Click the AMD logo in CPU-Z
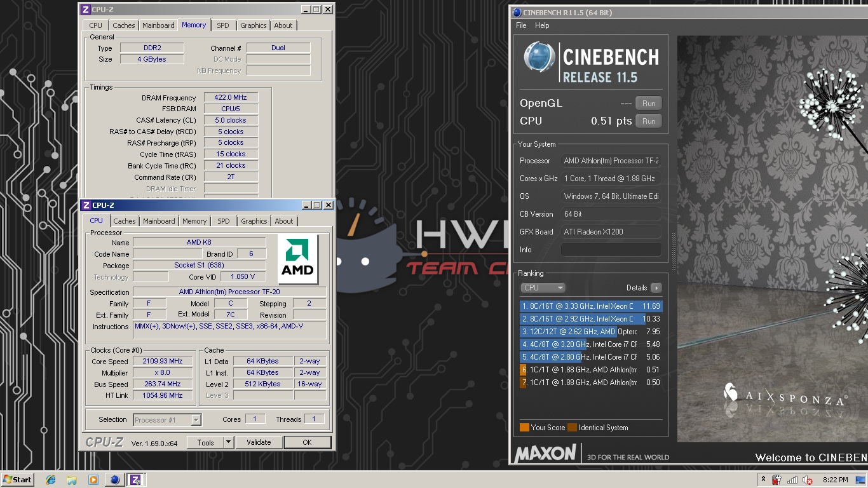 (297, 259)
